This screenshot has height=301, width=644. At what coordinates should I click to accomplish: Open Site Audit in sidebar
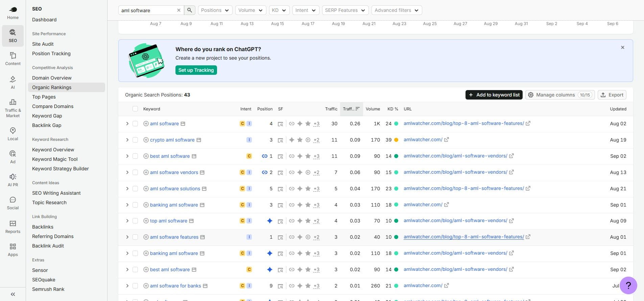point(43,44)
